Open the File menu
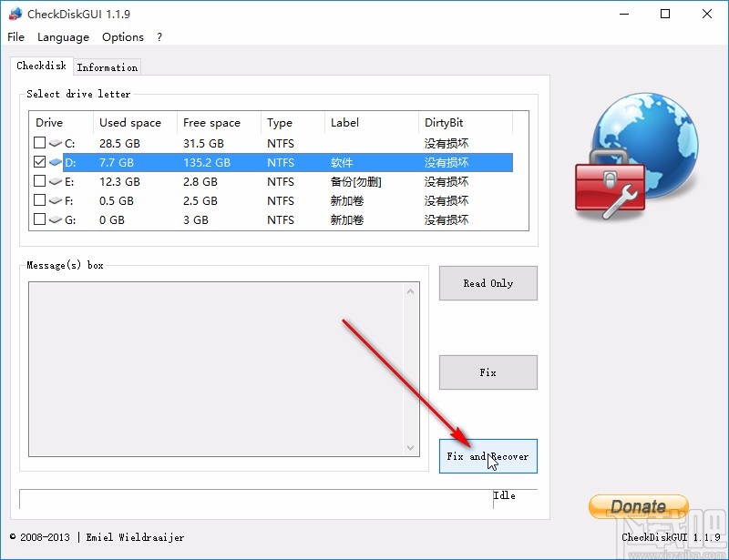 click(15, 37)
